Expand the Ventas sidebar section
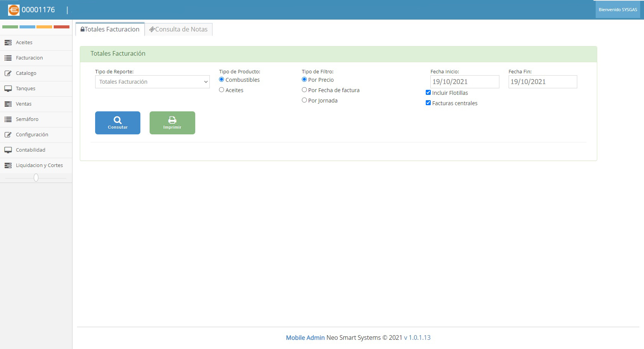This screenshot has height=349, width=644. coord(24,104)
